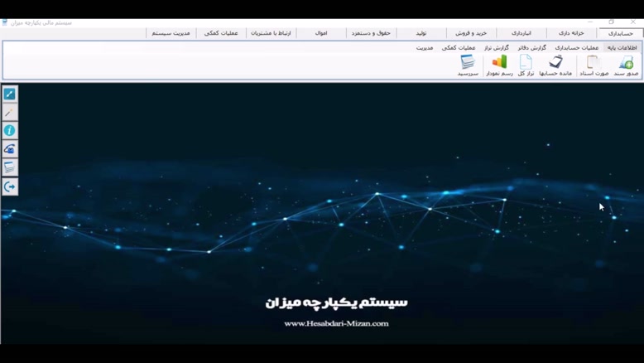
Task: Open the سررسید calendar icon in ribbon
Action: [x=468, y=65]
